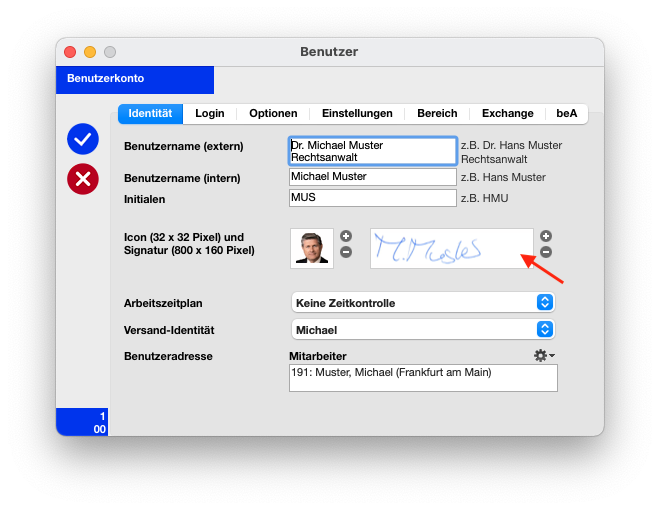Cancel with the red X button

[x=83, y=179]
